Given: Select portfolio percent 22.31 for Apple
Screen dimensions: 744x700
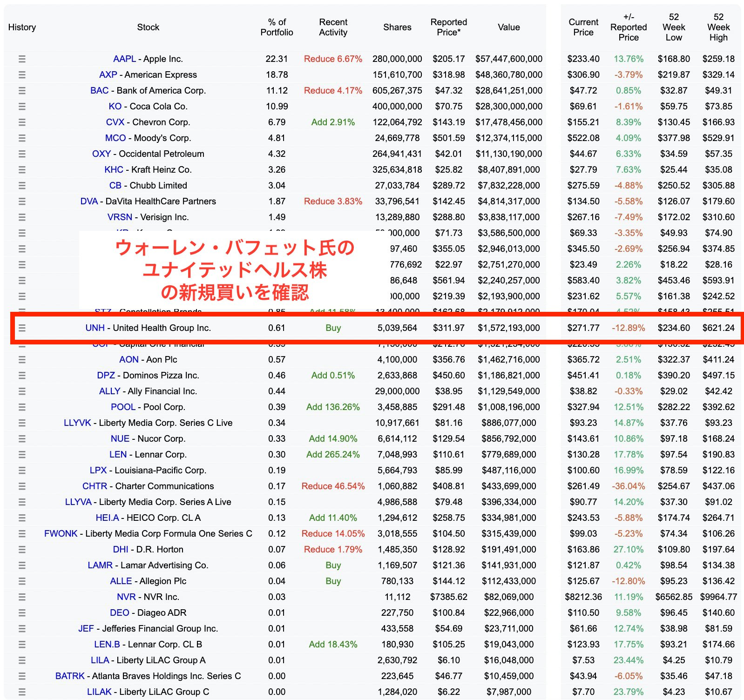Looking at the screenshot, I should 277,59.
